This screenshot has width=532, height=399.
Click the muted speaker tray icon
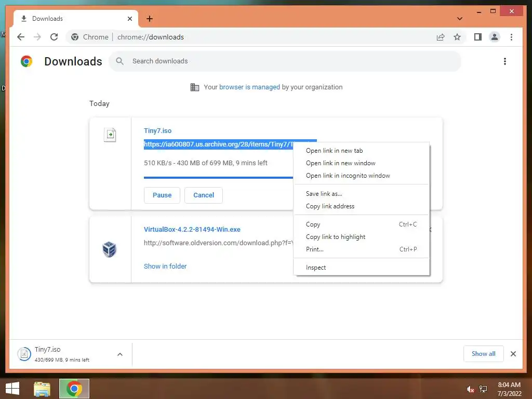click(470, 389)
